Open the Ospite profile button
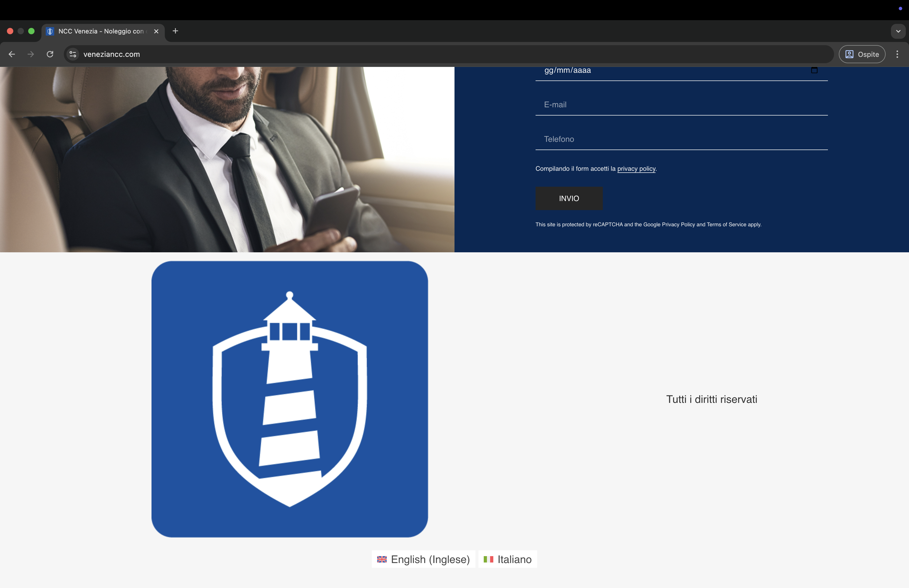The width and height of the screenshot is (909, 588). [862, 54]
